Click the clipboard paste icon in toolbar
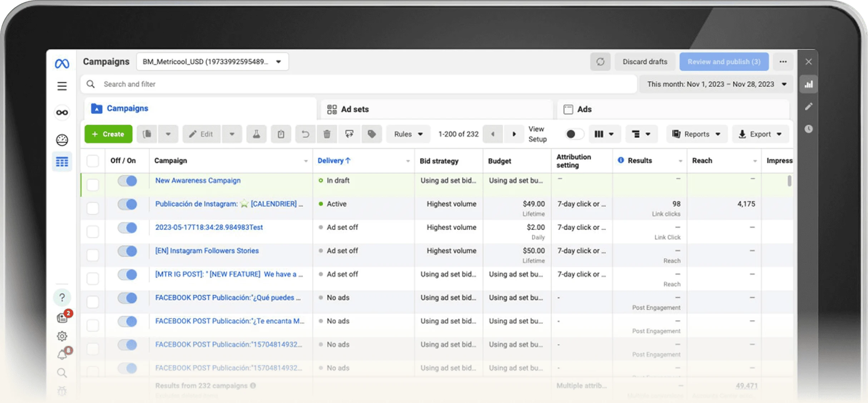Screen dimensions: 868x403 coord(281,134)
